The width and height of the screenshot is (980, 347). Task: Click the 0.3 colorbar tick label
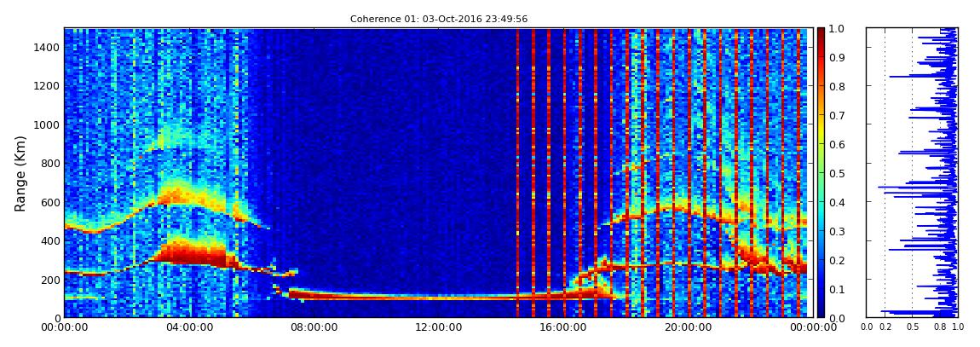836,231
